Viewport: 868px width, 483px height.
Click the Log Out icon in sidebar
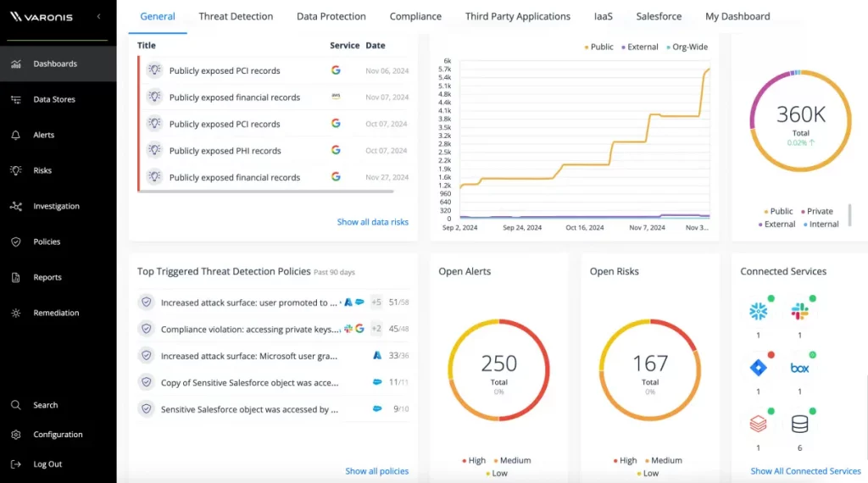[15, 464]
